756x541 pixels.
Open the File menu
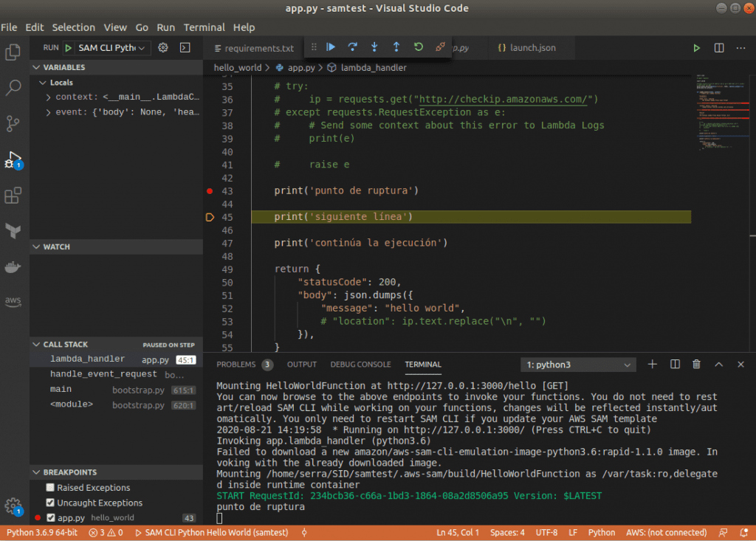coord(9,27)
